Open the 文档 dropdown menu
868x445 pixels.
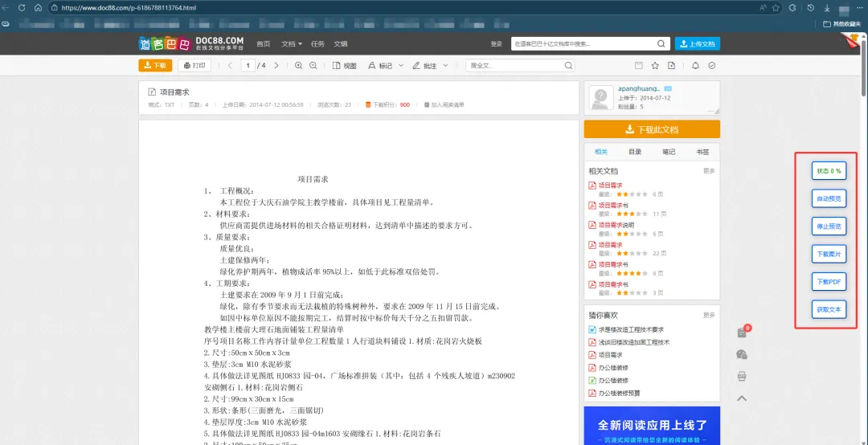[x=292, y=43]
